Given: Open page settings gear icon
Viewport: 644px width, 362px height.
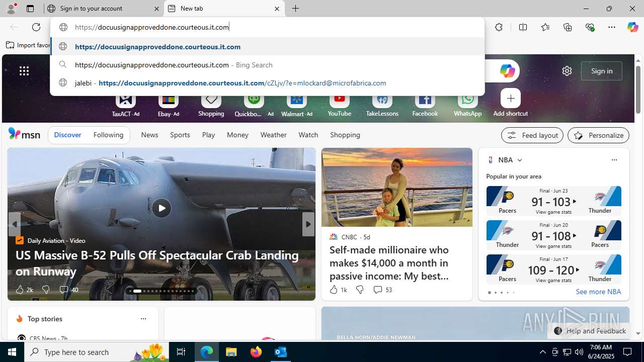Looking at the screenshot, I should [567, 71].
